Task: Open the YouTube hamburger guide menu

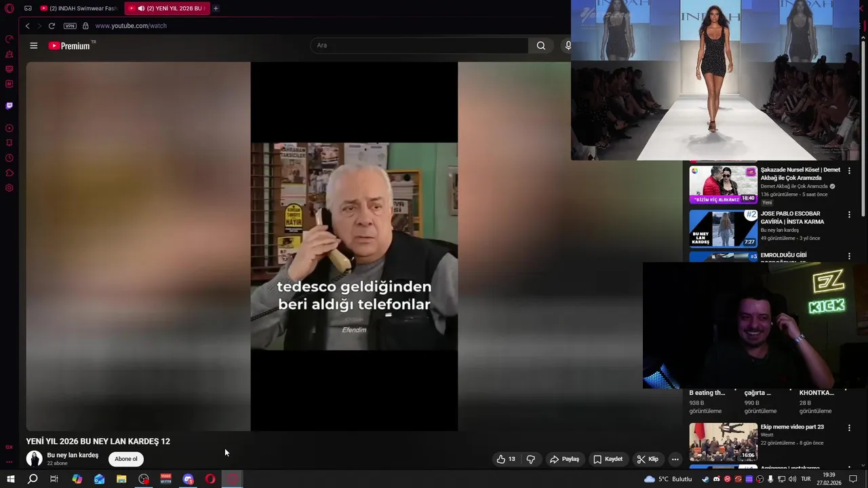Action: (x=34, y=45)
